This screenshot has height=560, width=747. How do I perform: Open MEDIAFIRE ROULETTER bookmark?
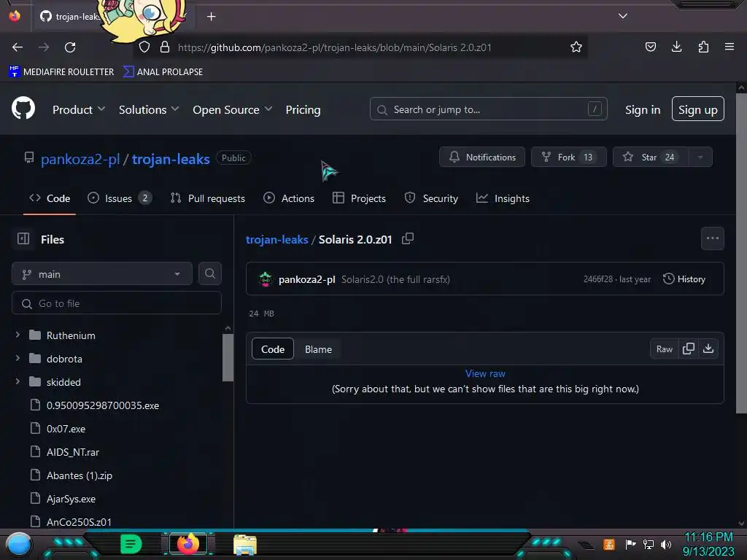[x=61, y=71]
